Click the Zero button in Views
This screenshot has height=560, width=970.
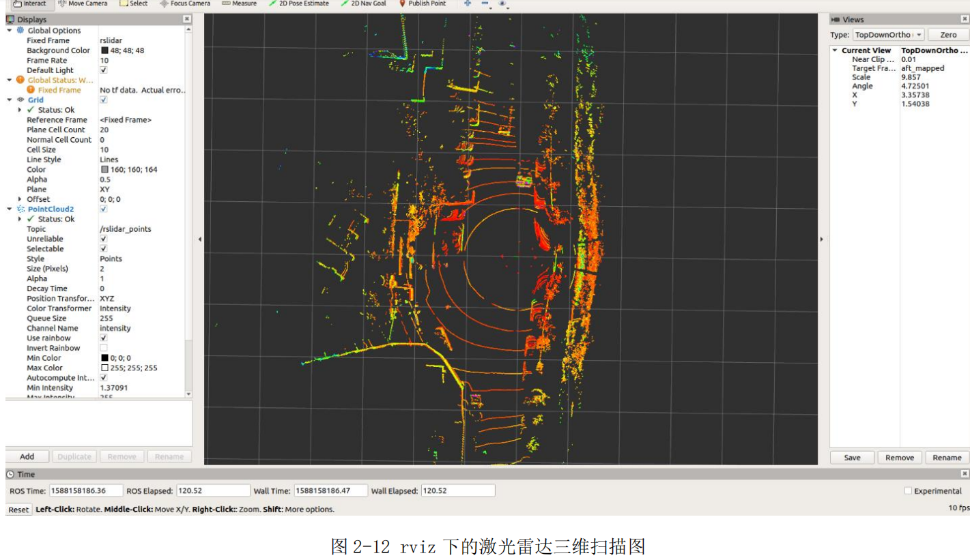pos(948,35)
